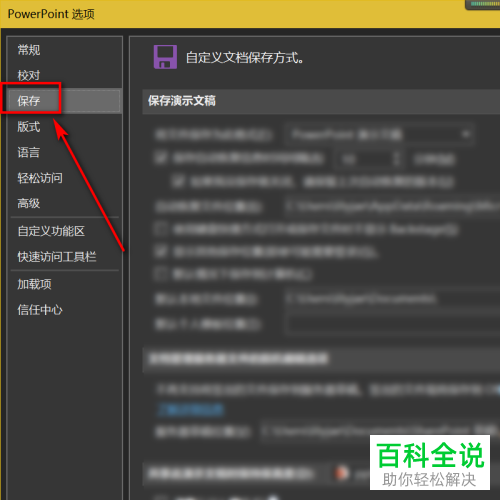
Task: Open the 常规 options category
Action: (x=29, y=50)
